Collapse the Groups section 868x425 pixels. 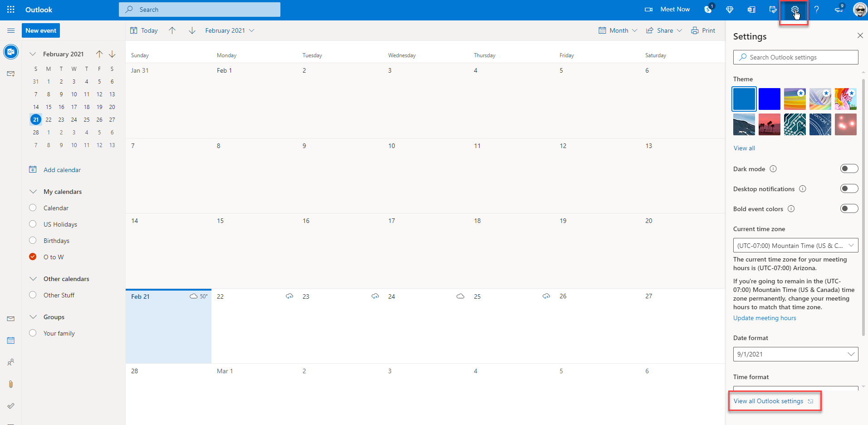[x=33, y=317]
